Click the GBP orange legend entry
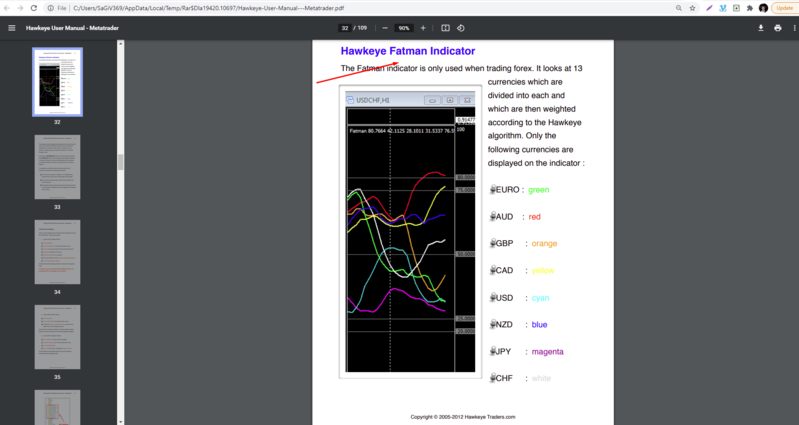The image size is (799, 425). pyautogui.click(x=523, y=244)
